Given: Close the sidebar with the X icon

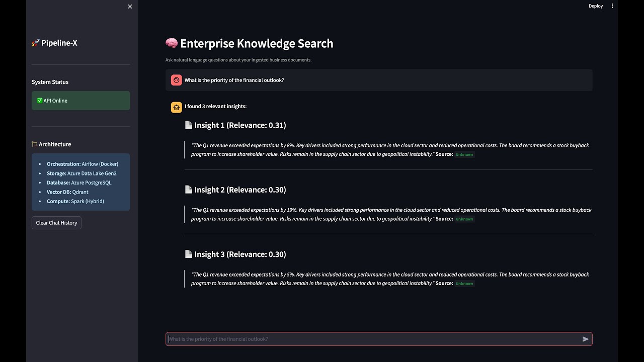Looking at the screenshot, I should coord(130,7).
